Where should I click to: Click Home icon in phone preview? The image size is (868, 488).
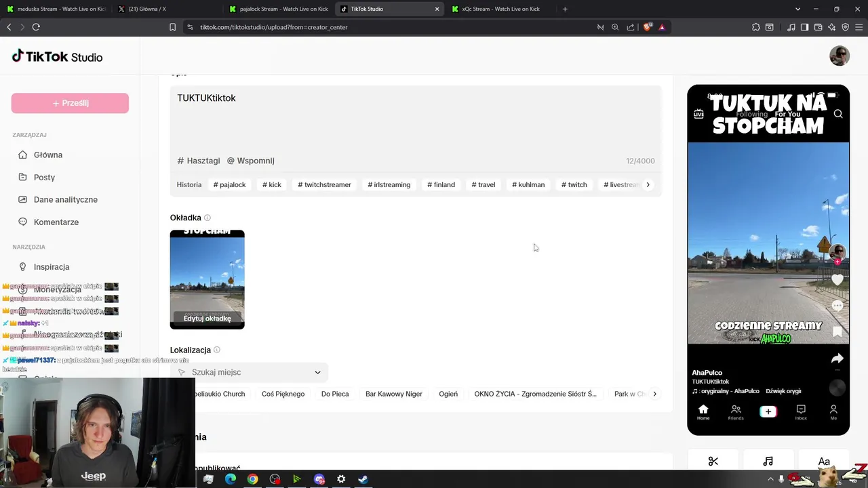point(703,412)
